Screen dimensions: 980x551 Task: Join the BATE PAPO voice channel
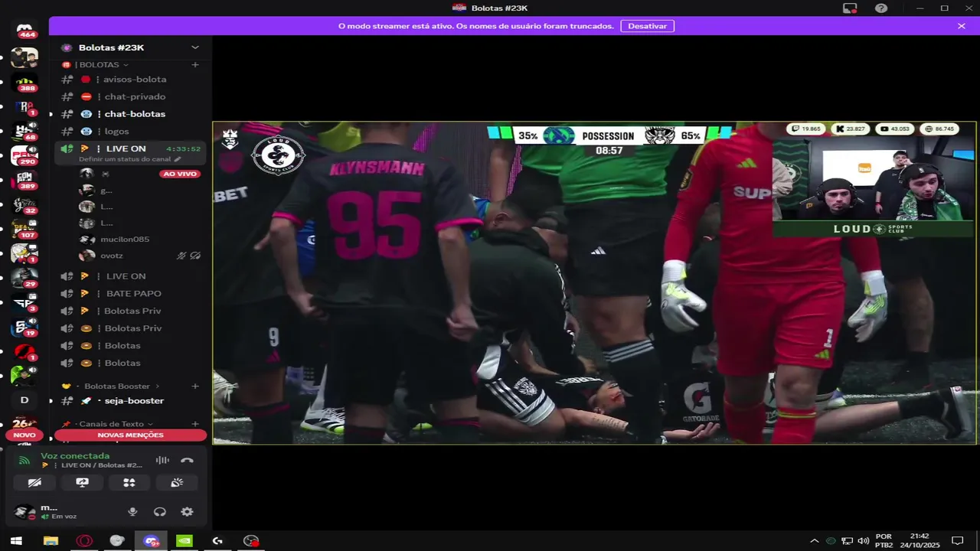[x=129, y=294]
